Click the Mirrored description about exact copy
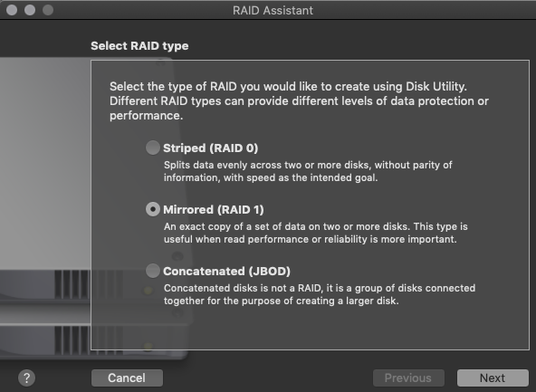Viewport: 536px width, 392px height. [x=315, y=233]
